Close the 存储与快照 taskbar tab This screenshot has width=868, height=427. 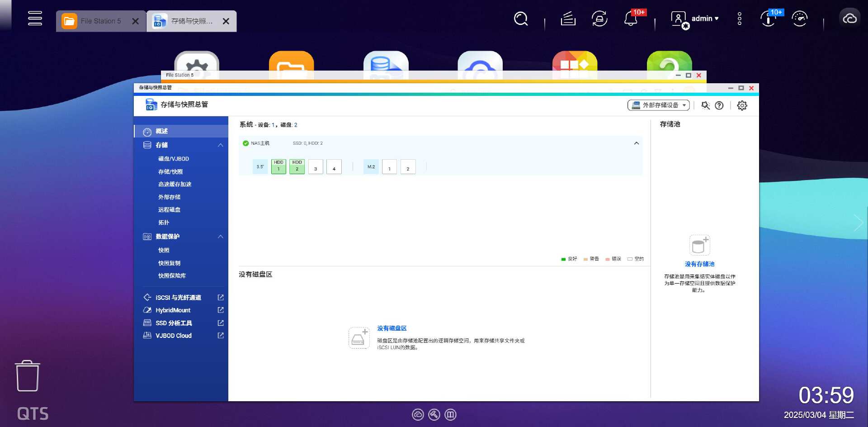226,21
